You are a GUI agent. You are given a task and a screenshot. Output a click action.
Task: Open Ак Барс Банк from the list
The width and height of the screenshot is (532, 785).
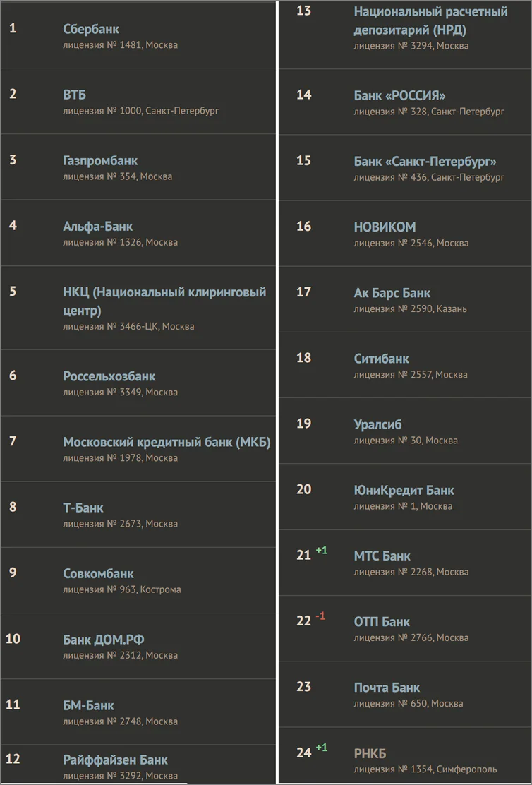coord(392,293)
